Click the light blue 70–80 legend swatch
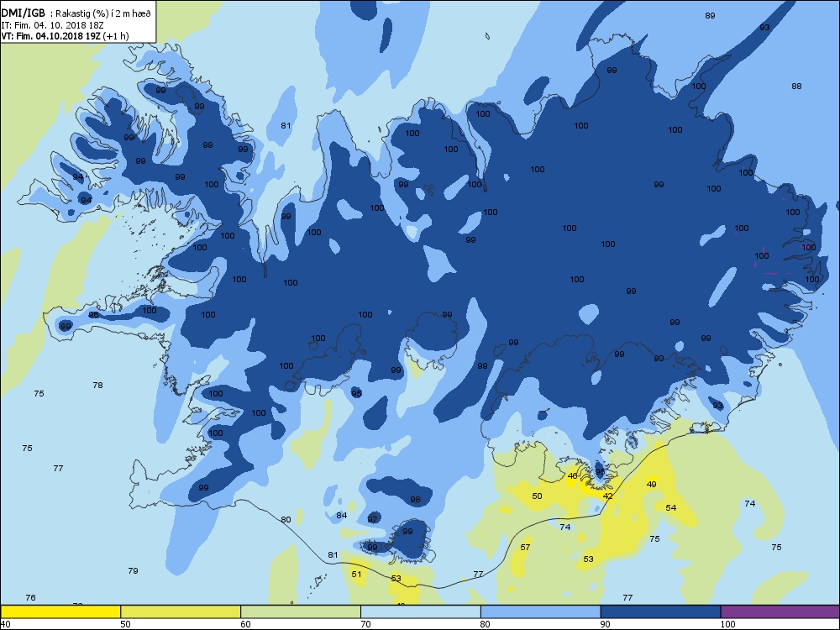 (421, 612)
